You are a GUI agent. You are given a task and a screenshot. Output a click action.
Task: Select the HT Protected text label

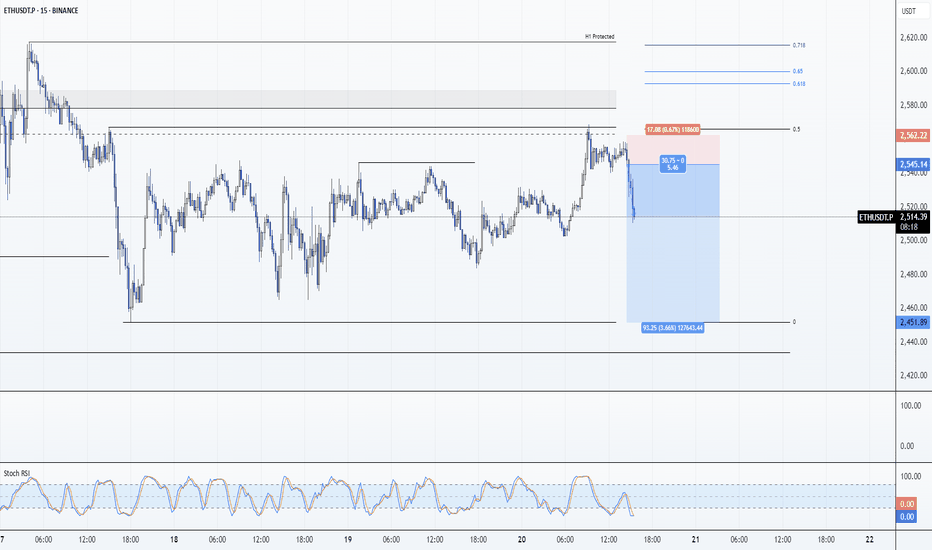pos(599,37)
